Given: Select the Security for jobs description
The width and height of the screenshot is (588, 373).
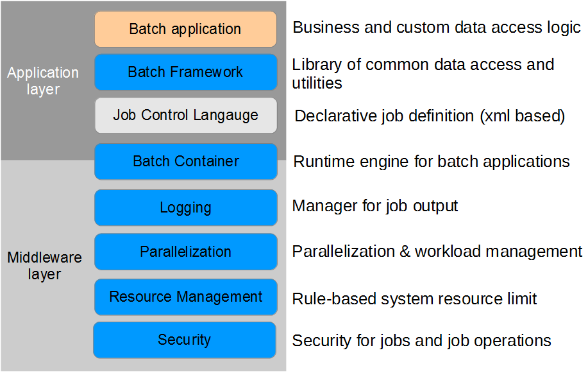Looking at the screenshot, I should point(421,341).
